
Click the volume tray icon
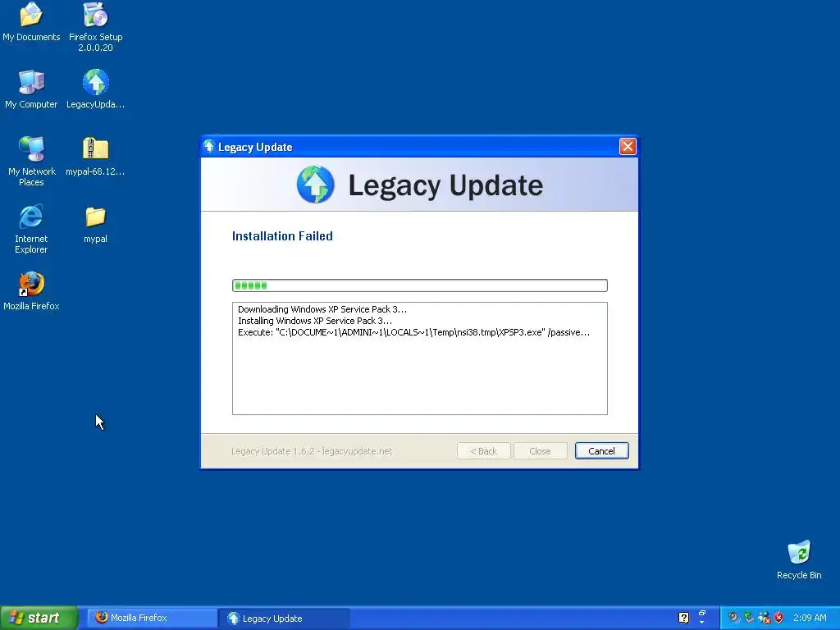[x=733, y=618]
